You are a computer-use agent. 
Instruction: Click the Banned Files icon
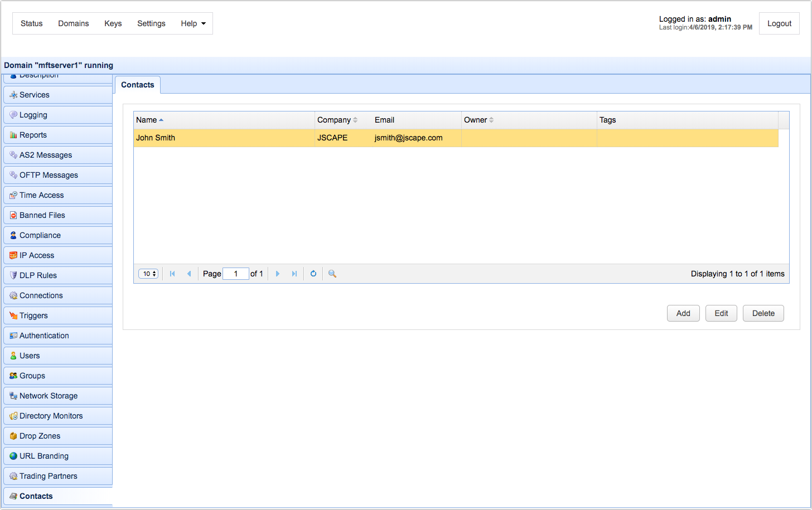point(13,215)
